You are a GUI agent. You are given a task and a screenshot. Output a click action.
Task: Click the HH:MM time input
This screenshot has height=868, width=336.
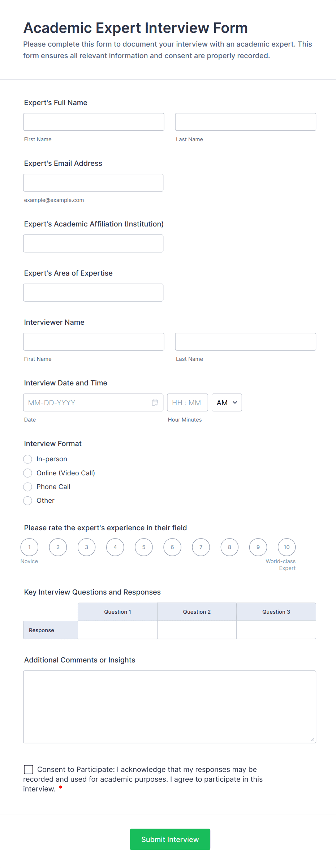pos(187,402)
